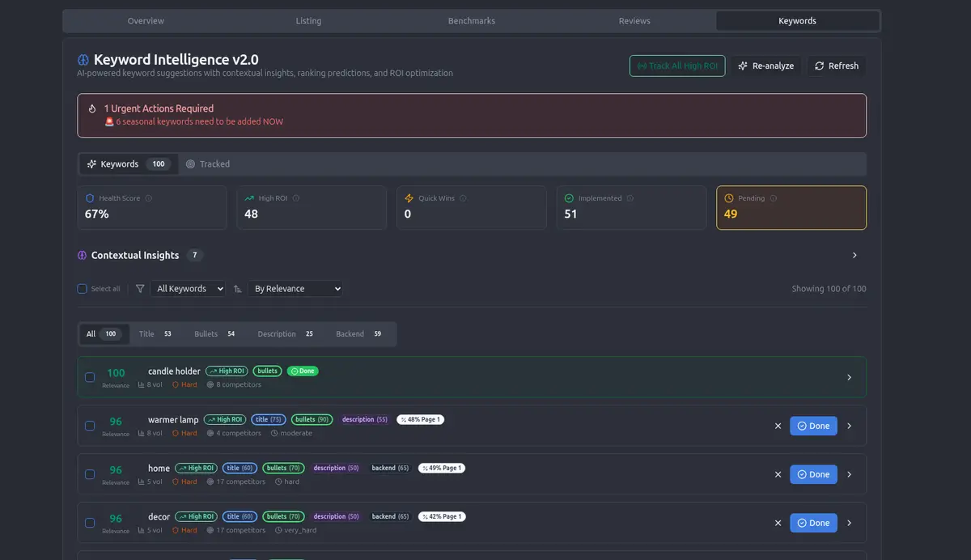Image resolution: width=971 pixels, height=560 pixels.
Task: Click the Health Score shield icon
Action: point(89,197)
